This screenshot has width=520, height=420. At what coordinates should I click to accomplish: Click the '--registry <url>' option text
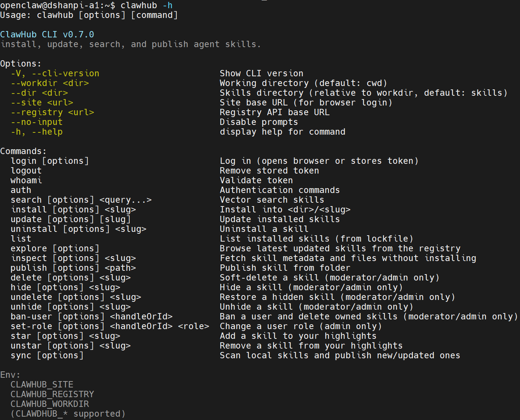tap(52, 113)
